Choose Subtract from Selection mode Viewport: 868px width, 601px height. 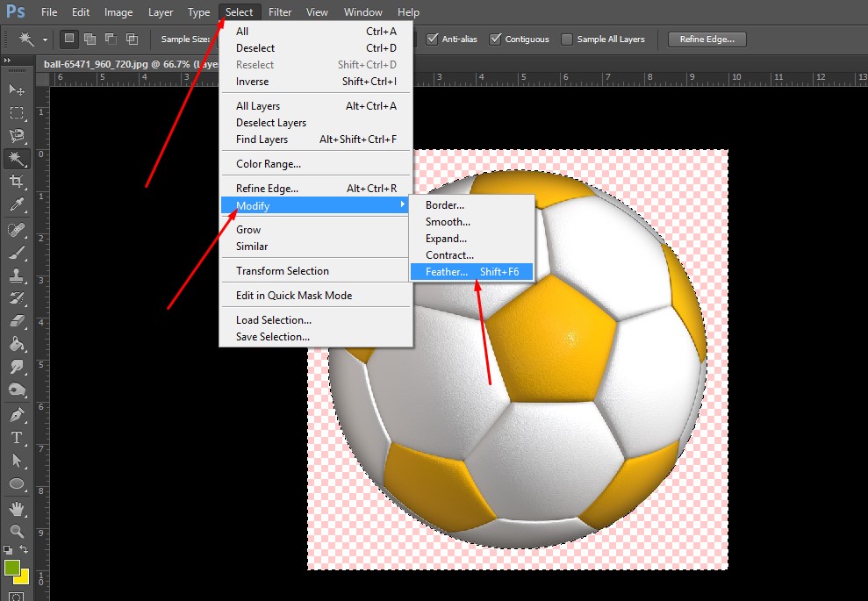pyautogui.click(x=111, y=39)
